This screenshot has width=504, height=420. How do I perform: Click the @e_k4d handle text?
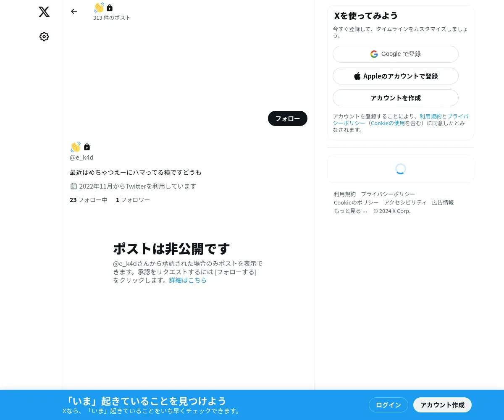(x=81, y=157)
